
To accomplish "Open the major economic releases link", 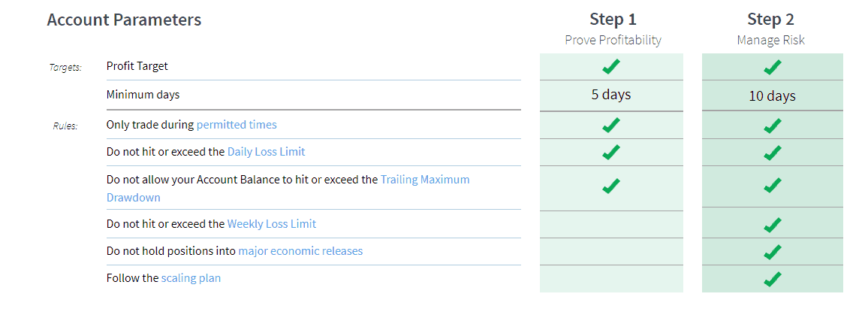I will [300, 251].
